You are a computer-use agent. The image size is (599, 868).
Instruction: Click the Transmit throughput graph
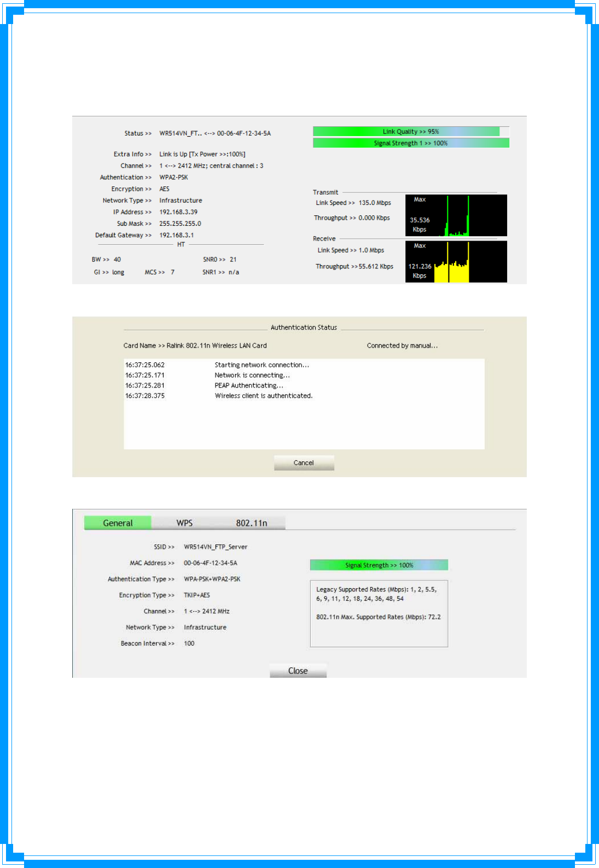pyautogui.click(x=456, y=215)
